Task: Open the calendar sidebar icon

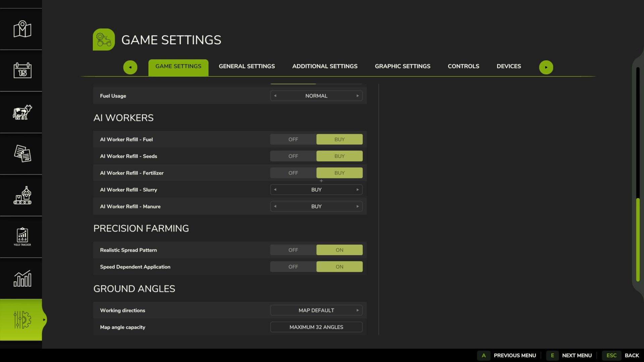Action: click(x=22, y=70)
